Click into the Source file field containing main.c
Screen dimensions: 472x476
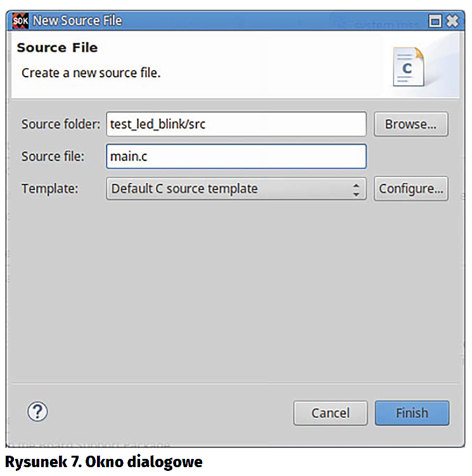pyautogui.click(x=236, y=157)
